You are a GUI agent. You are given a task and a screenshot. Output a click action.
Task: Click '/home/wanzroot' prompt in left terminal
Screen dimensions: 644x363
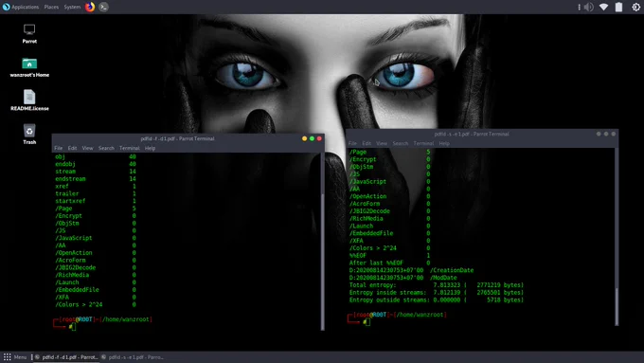(126, 319)
